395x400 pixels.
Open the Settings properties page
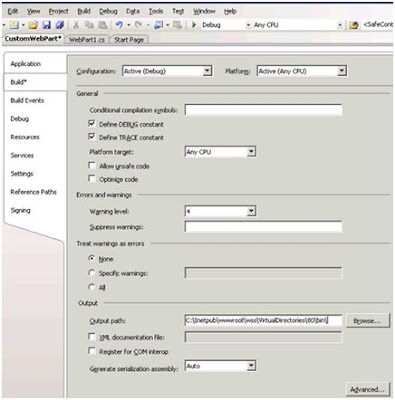tap(22, 174)
